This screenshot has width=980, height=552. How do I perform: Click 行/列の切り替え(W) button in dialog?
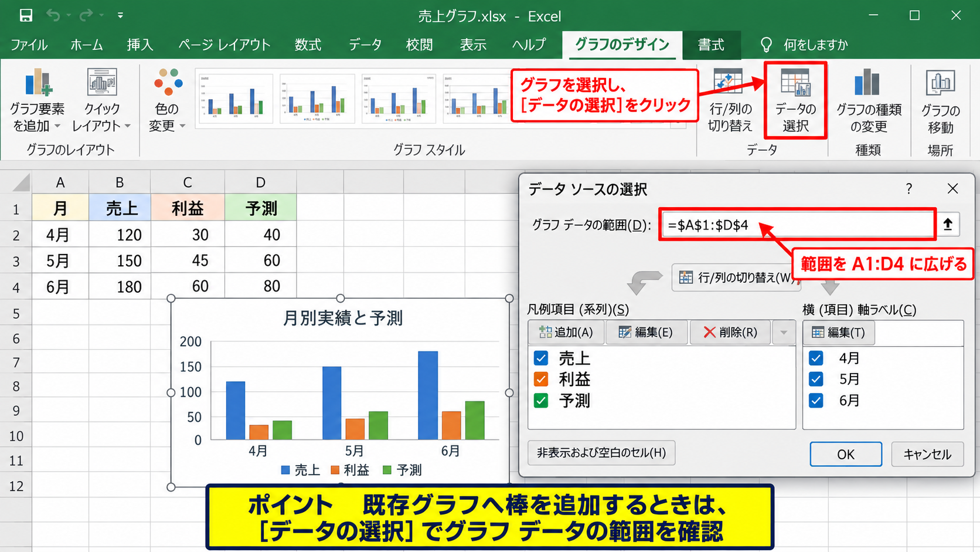pyautogui.click(x=736, y=277)
